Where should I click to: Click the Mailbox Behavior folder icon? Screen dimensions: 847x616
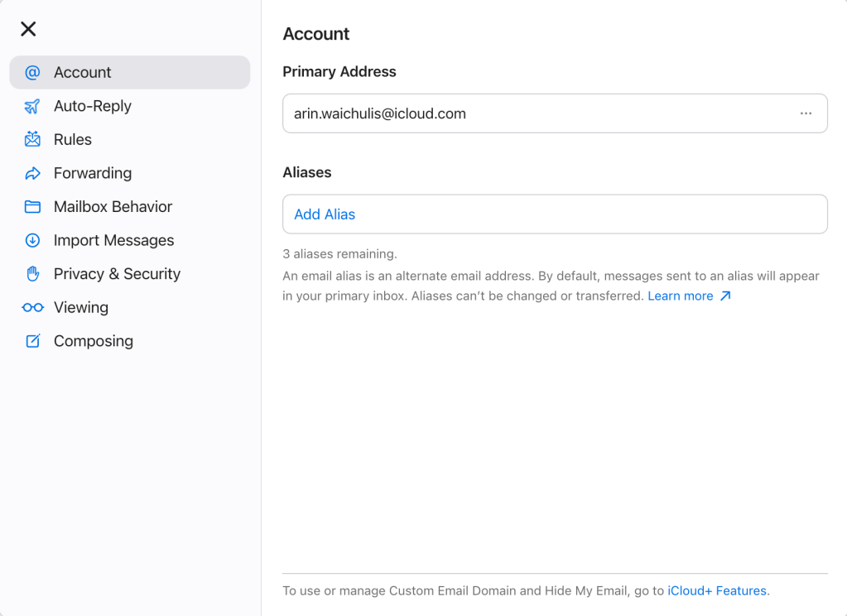[x=32, y=206]
